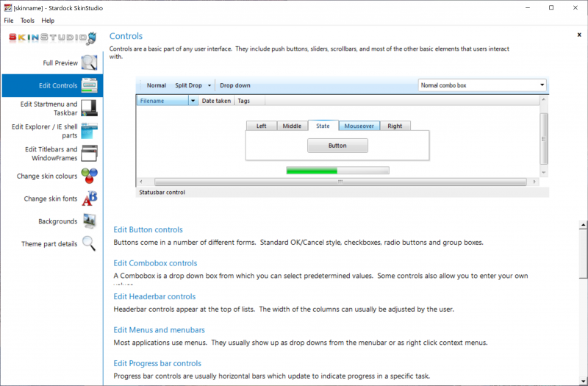This screenshot has width=588, height=386.
Task: Open Backgrounds monitor icon
Action: click(x=90, y=221)
